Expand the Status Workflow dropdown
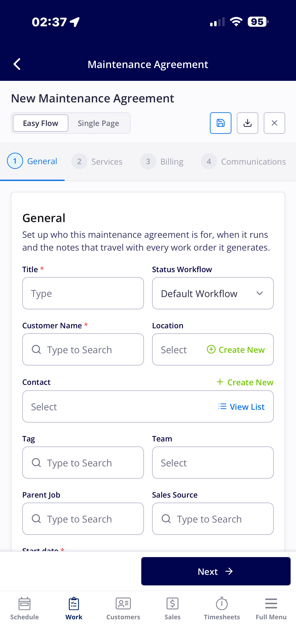The height and width of the screenshot is (644, 296). tap(213, 293)
